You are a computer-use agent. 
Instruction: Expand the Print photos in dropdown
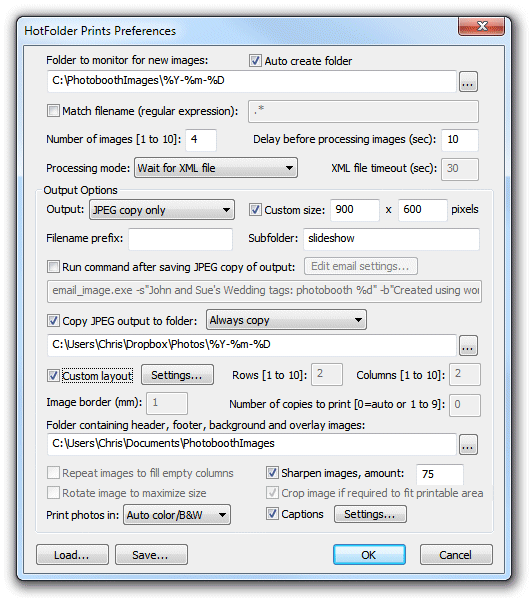(177, 515)
